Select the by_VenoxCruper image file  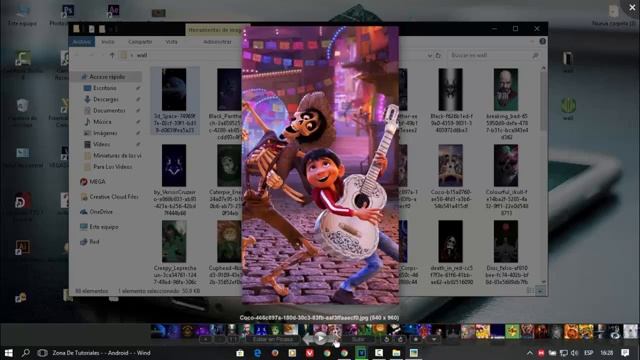[x=174, y=180]
